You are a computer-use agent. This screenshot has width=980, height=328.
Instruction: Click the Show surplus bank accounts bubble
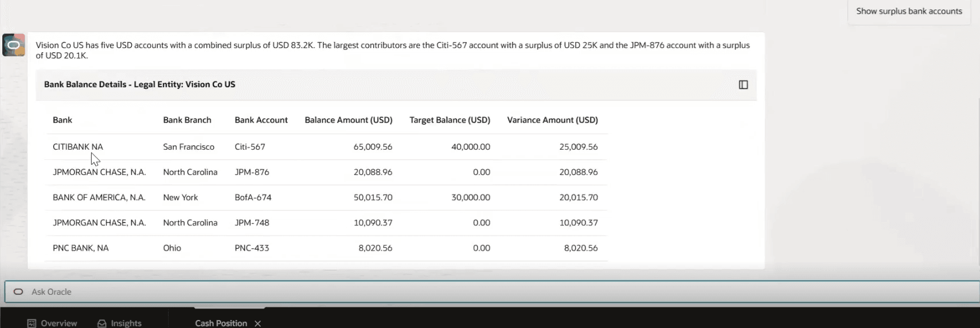(909, 11)
